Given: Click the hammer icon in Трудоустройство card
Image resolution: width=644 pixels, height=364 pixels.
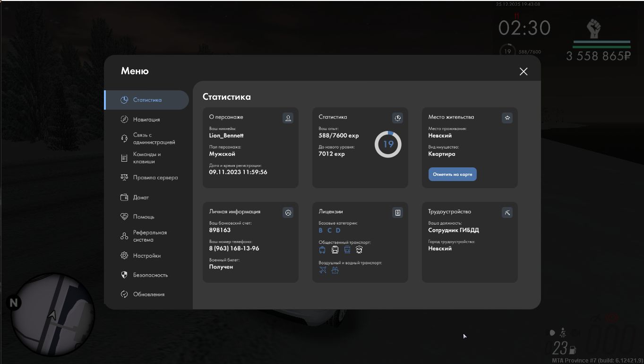Looking at the screenshot, I should point(507,213).
